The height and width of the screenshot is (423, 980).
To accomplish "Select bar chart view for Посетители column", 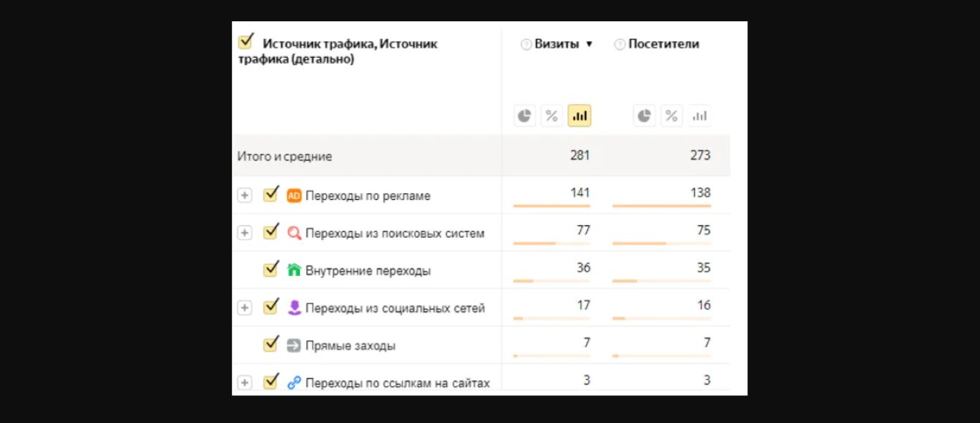I will (699, 116).
